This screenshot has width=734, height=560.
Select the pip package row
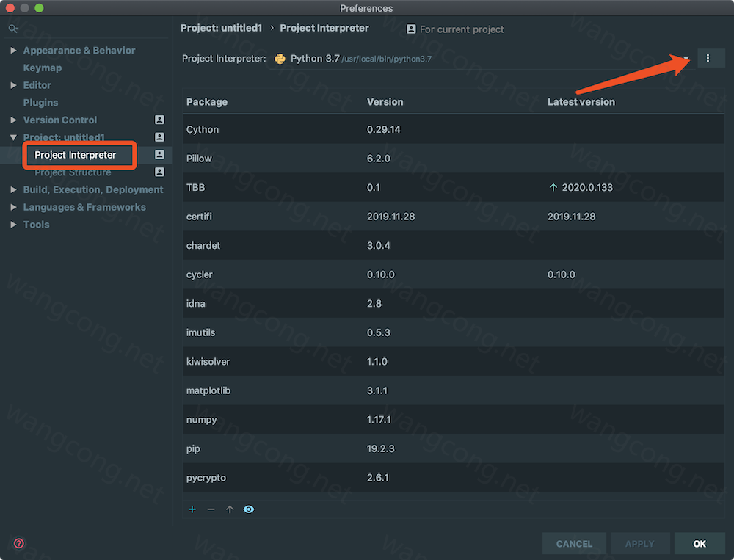(453, 448)
